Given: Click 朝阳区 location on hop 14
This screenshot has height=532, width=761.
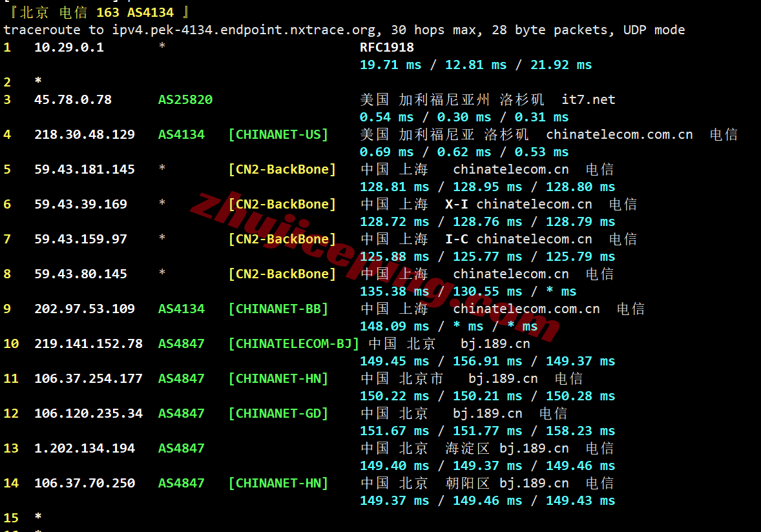Looking at the screenshot, I should (x=467, y=484).
